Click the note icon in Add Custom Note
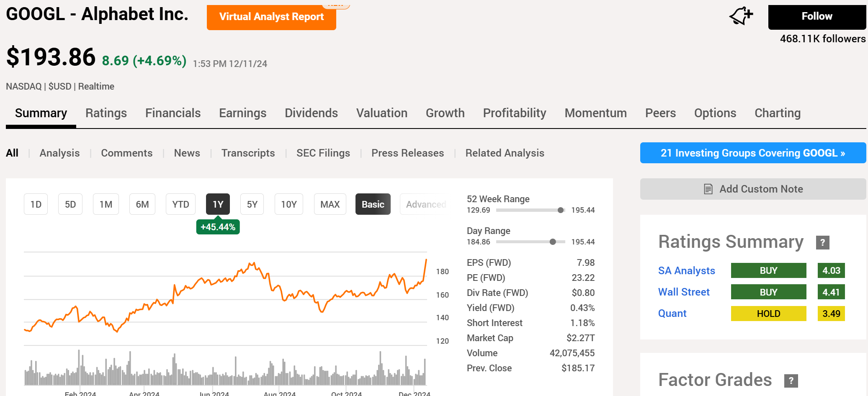This screenshot has height=396, width=868. point(708,189)
